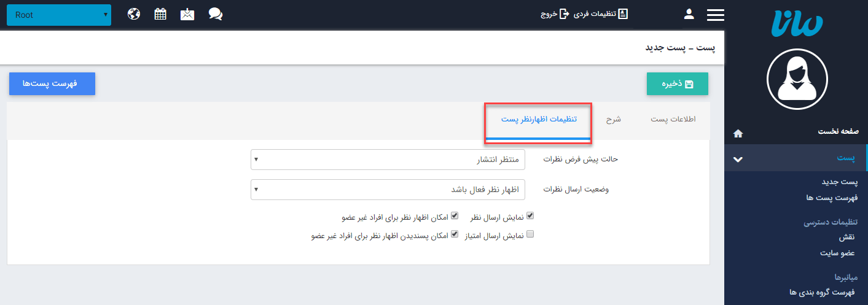Select تنظیمات اظهارنظر پست tab
Viewport: 868px width, 305px height.
tap(539, 119)
